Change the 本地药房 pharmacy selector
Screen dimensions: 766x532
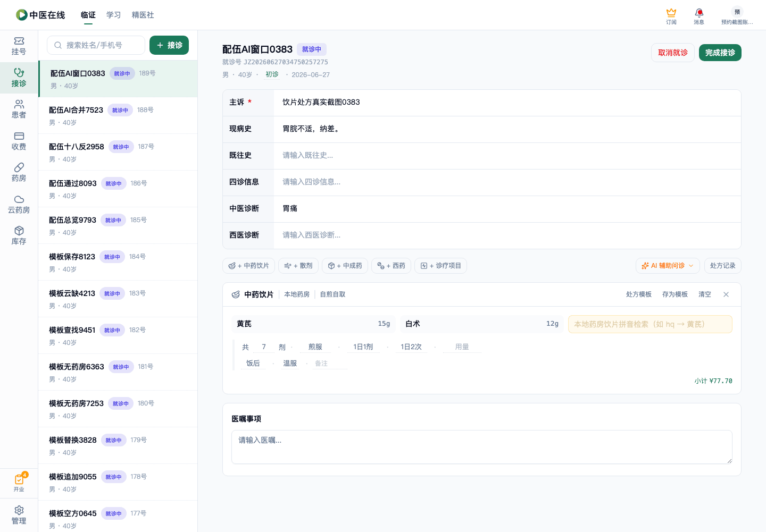[x=297, y=294]
